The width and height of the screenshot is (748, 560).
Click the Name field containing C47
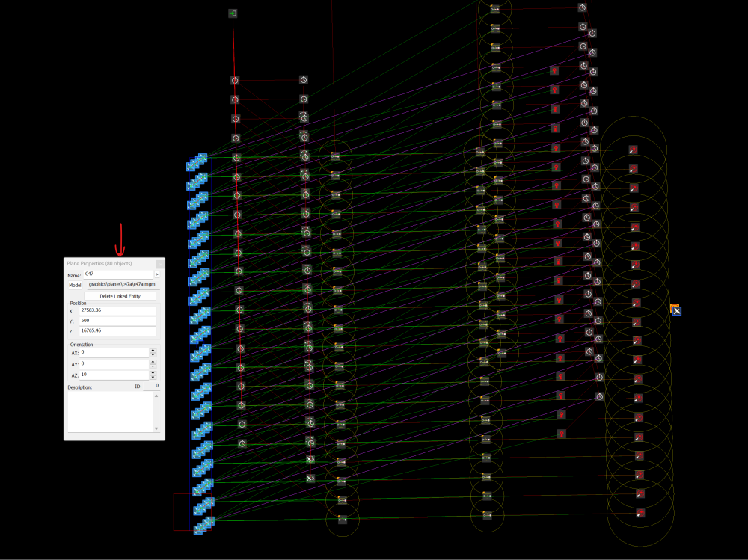pos(117,274)
